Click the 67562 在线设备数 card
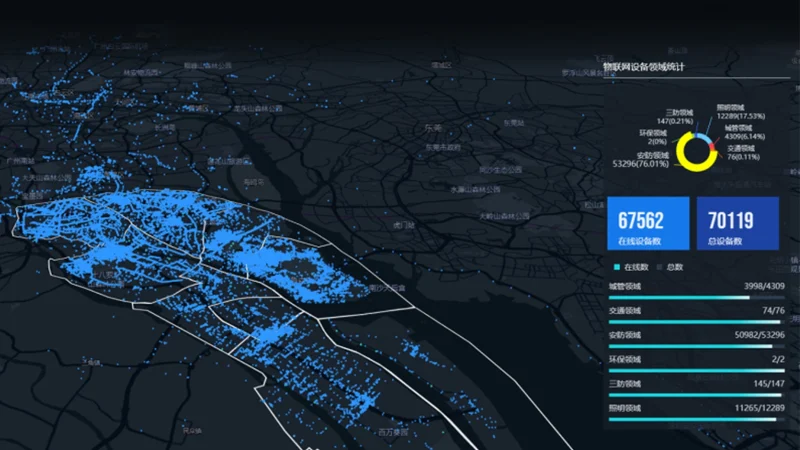 pos(648,223)
